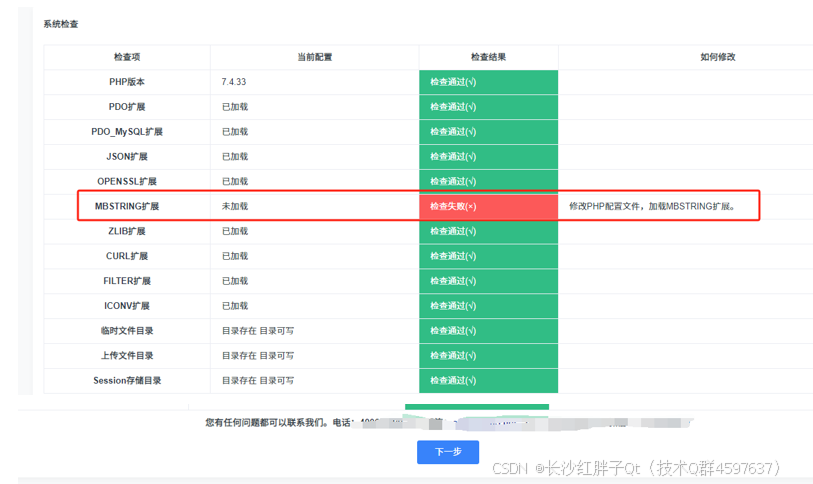Select the MBSTRING扩展 row label
This screenshot has width=813, height=484.
point(127,206)
